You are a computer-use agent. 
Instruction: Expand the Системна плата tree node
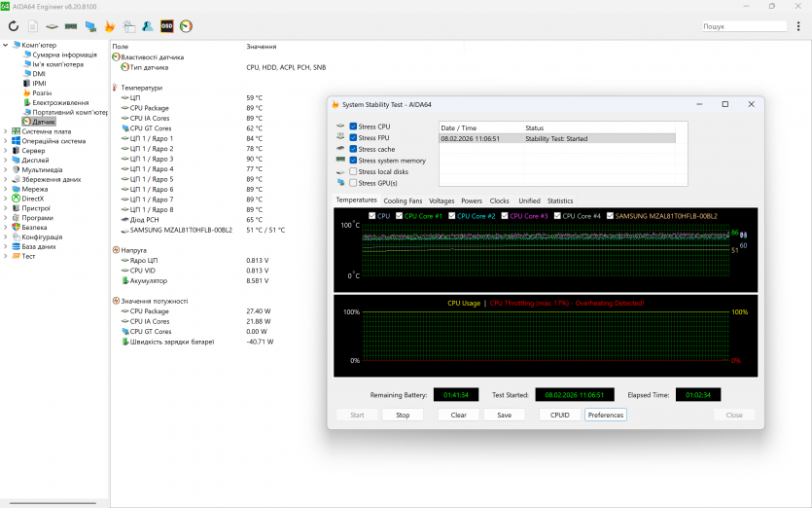click(5, 131)
